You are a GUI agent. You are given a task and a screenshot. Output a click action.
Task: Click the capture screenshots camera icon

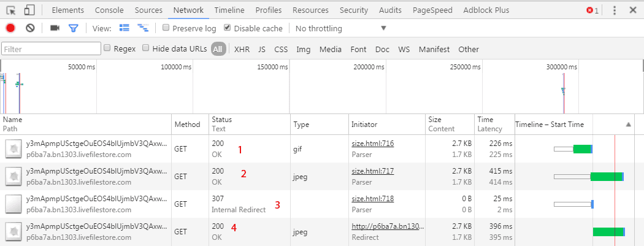[x=55, y=28]
